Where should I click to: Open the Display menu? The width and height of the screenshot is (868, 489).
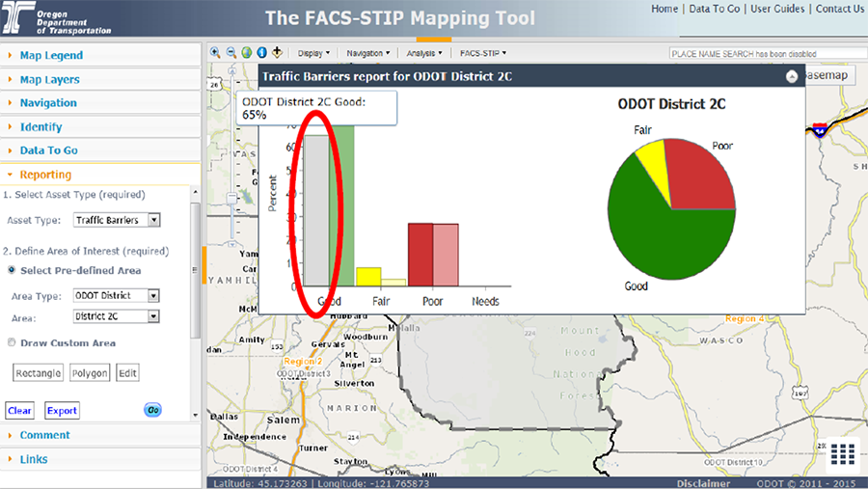[x=313, y=53]
